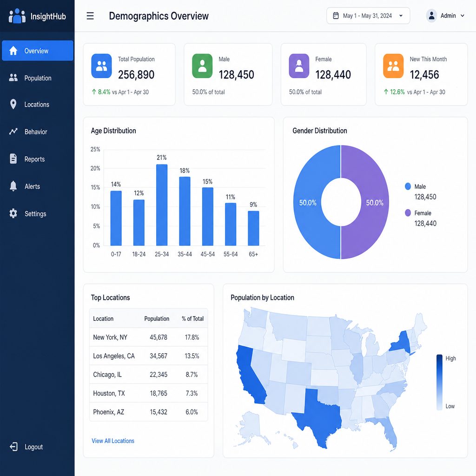
Task: Click the InsightHub logo icon
Action: [x=17, y=16]
